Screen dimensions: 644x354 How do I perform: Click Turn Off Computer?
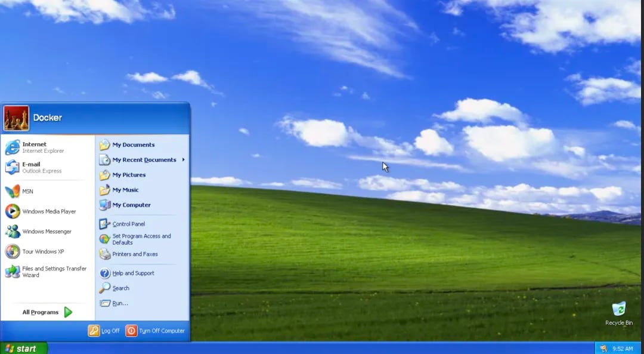tap(157, 331)
